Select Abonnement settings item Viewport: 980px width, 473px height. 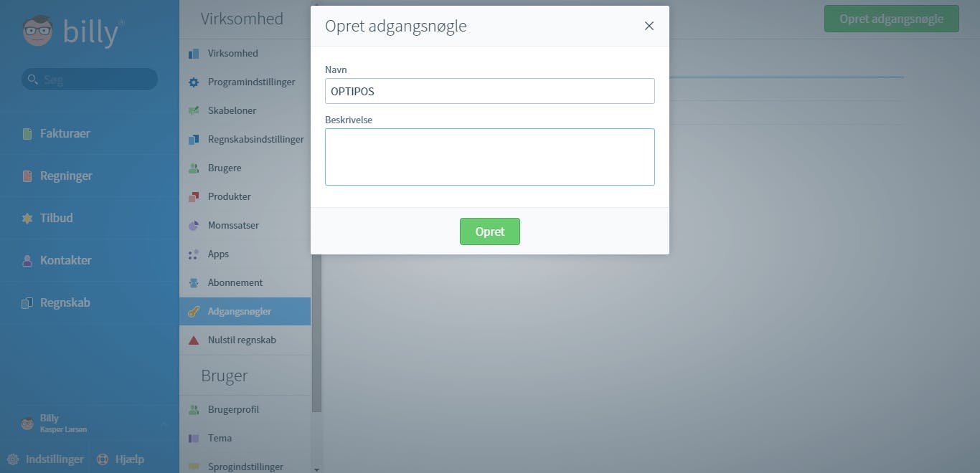[x=245, y=283]
